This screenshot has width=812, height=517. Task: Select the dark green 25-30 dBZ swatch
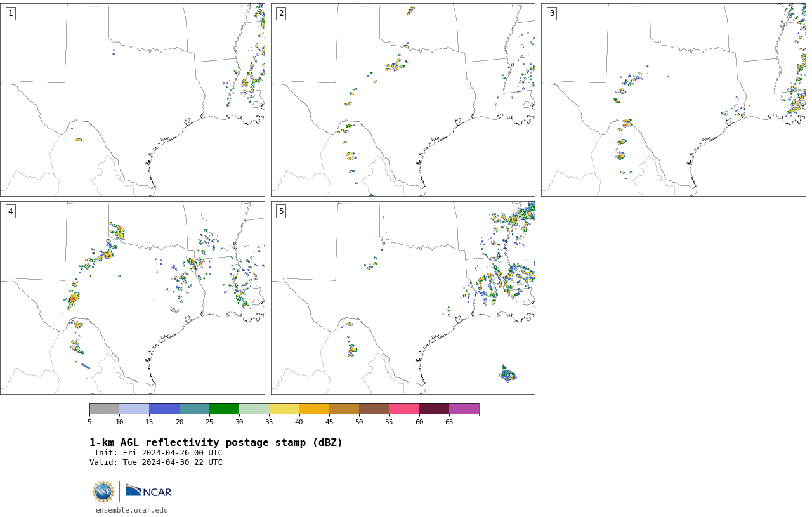point(224,409)
